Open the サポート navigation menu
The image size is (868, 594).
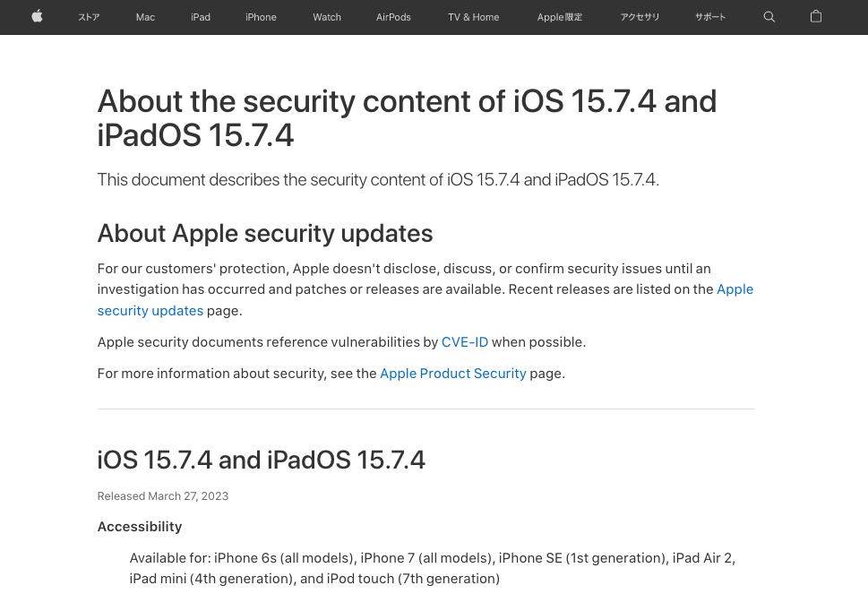(x=709, y=17)
